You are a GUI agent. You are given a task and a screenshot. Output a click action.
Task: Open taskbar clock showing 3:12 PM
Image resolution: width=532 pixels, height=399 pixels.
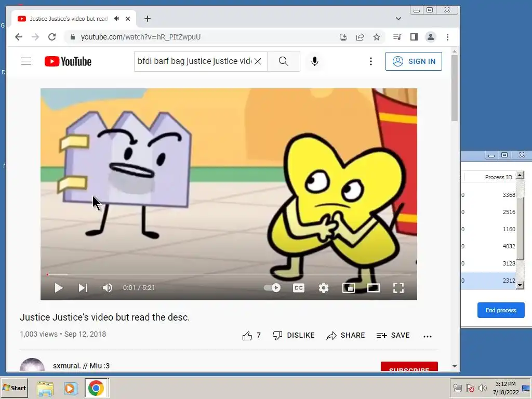tap(506, 388)
